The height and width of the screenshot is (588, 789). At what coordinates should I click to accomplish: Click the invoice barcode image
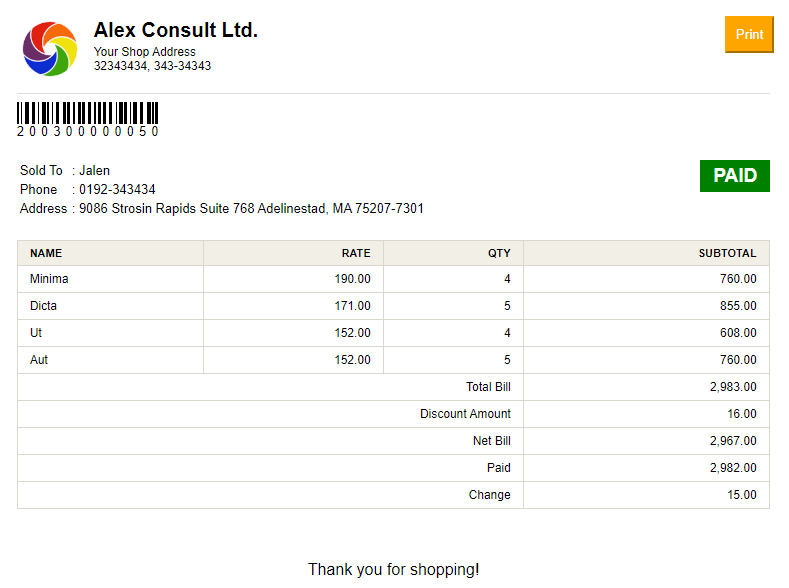tap(87, 112)
